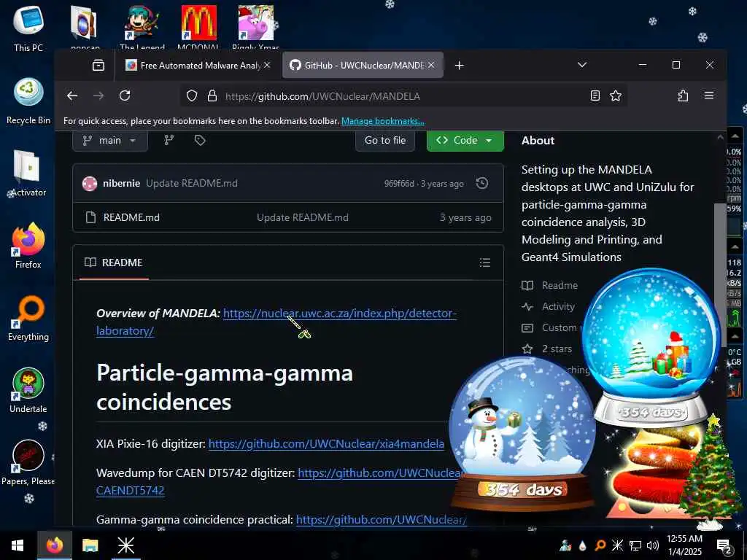Viewport: 747px width, 560px height.
Task: View commit history clock icon
Action: (482, 183)
